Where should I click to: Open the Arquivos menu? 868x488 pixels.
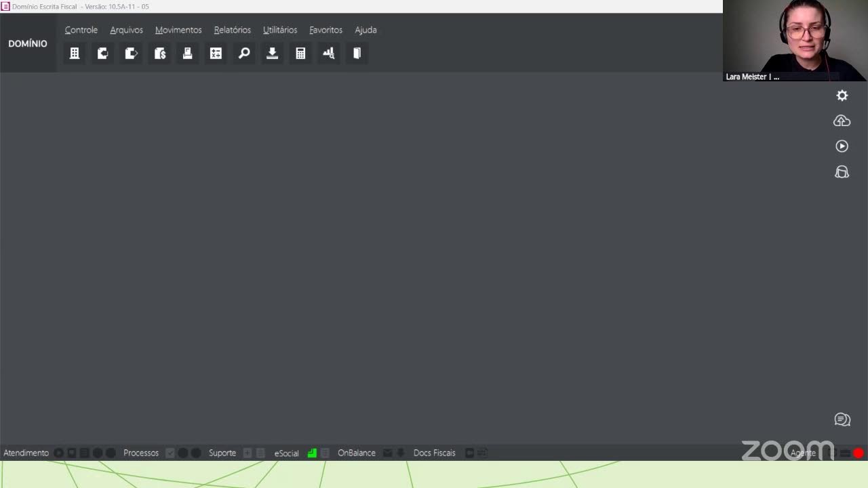click(x=127, y=30)
